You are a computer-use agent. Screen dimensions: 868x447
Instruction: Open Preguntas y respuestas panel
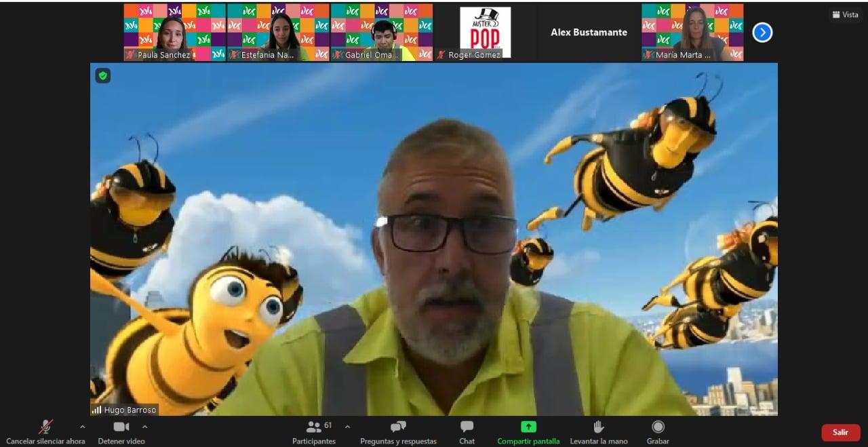[x=398, y=432]
